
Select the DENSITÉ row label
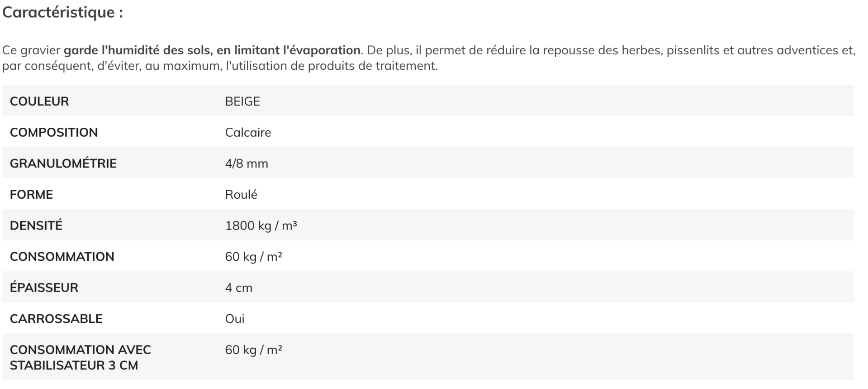click(x=36, y=226)
